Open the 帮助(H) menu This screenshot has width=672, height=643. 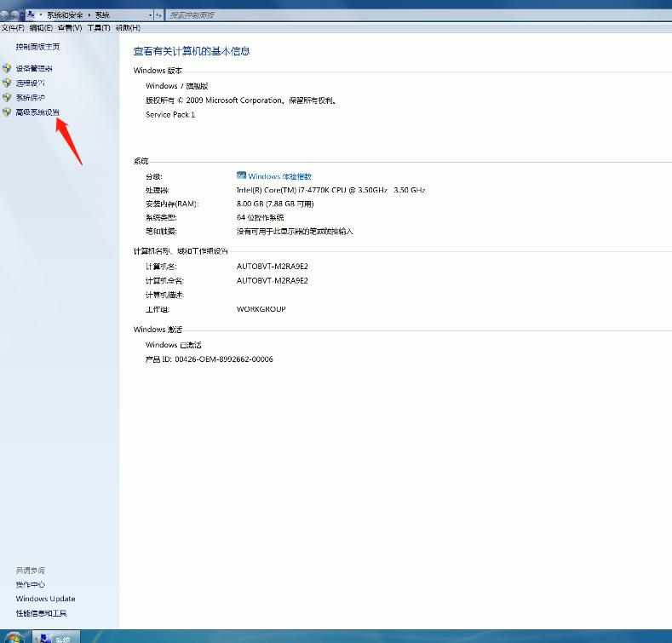128,28
